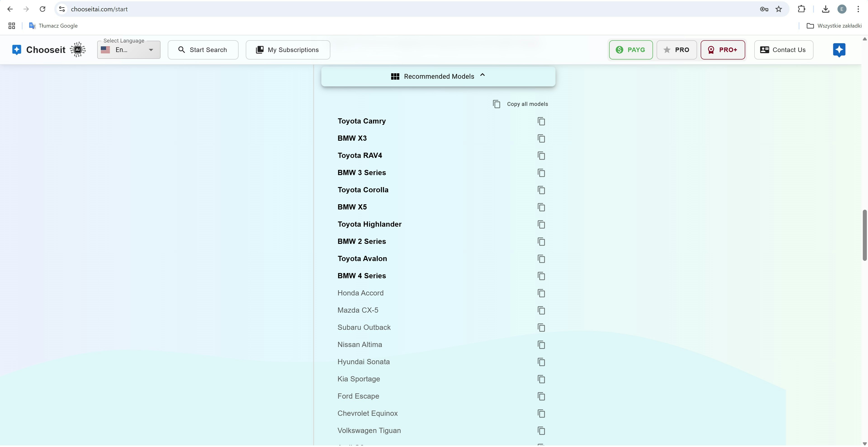Click the page vertical scrollbar thumb
This screenshot has width=868, height=447.
pyautogui.click(x=864, y=235)
